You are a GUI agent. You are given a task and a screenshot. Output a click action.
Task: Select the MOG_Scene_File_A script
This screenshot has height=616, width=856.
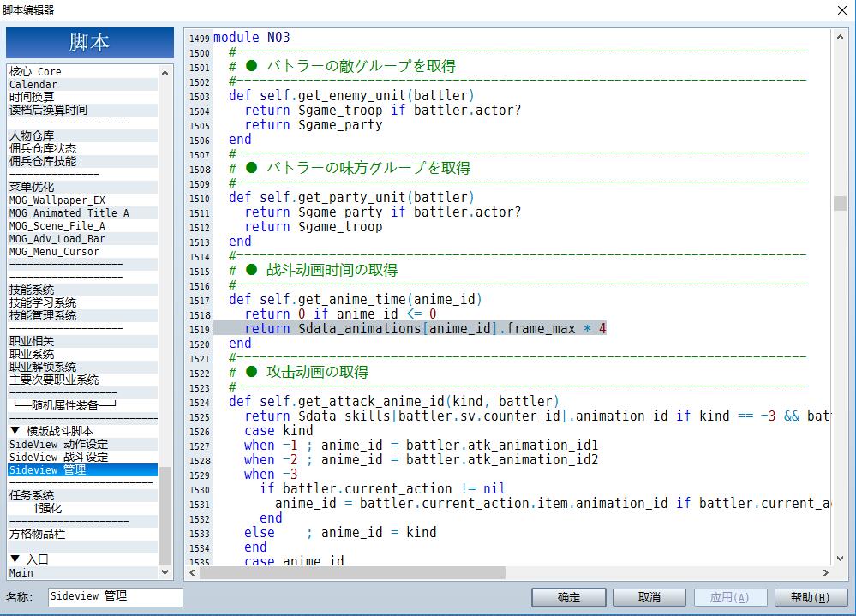point(83,226)
